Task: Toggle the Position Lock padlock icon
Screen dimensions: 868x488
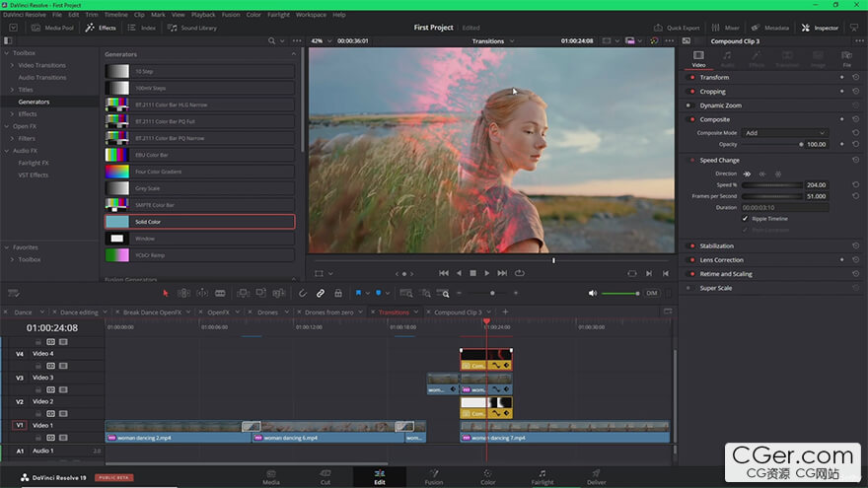Action: click(337, 293)
